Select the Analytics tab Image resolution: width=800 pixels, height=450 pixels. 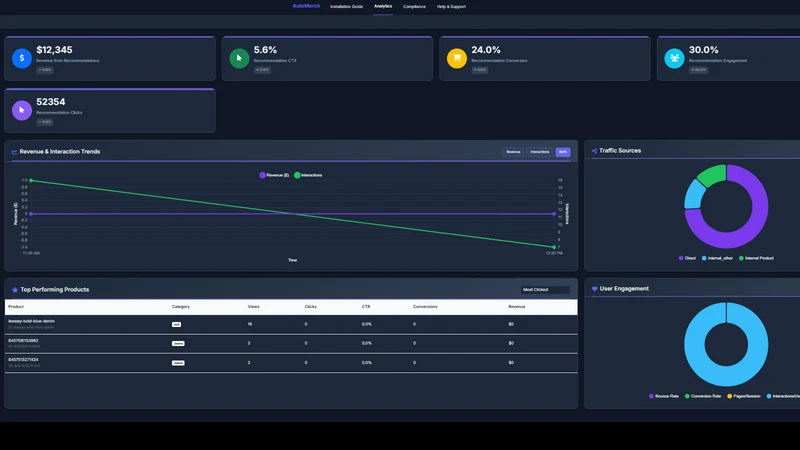pos(383,6)
